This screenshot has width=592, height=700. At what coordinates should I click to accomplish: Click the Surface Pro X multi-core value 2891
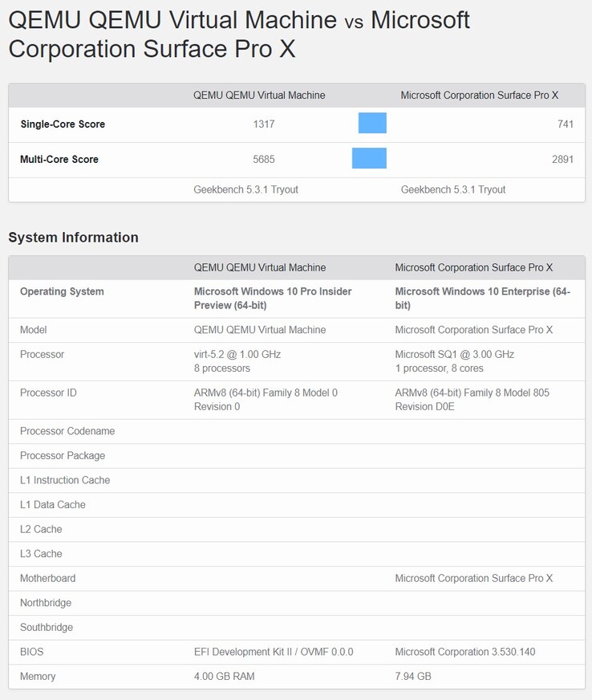coord(562,160)
